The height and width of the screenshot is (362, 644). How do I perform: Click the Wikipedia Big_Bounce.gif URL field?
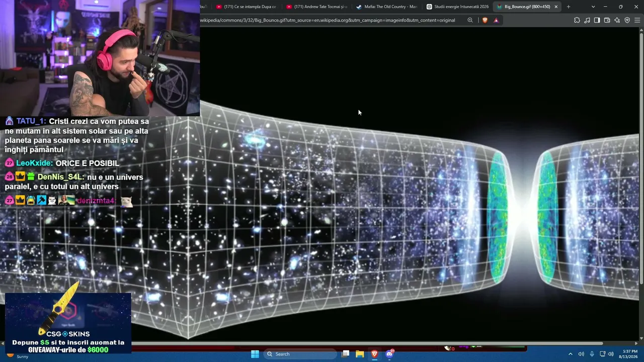point(328,20)
